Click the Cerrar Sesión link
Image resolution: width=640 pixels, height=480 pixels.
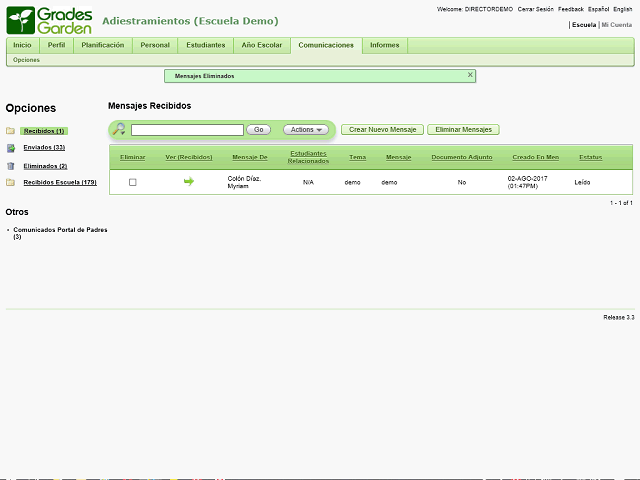pyautogui.click(x=535, y=8)
